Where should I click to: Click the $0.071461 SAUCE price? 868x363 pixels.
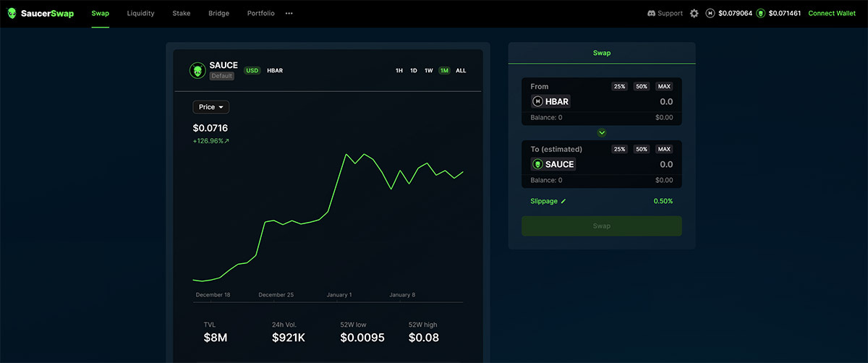pyautogui.click(x=785, y=13)
